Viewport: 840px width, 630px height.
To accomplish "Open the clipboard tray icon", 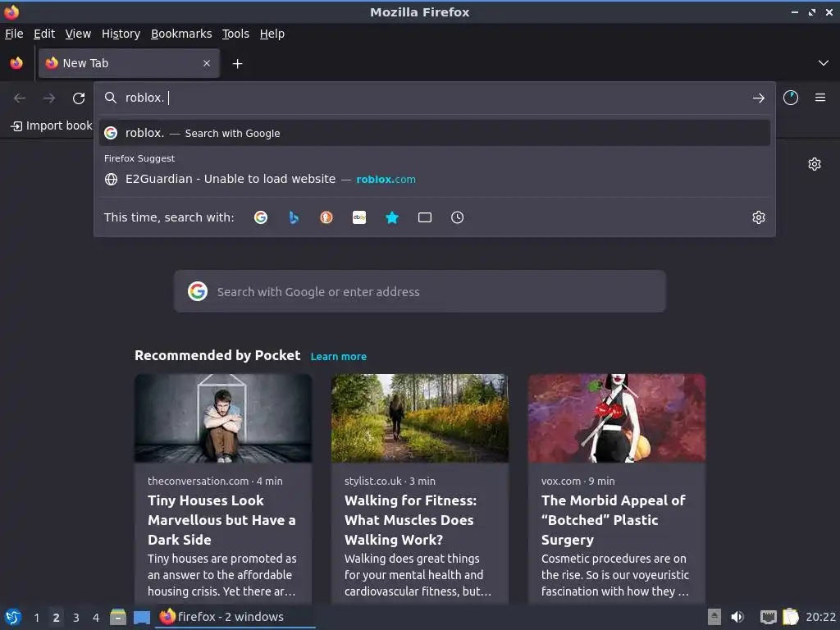I will click(x=791, y=617).
